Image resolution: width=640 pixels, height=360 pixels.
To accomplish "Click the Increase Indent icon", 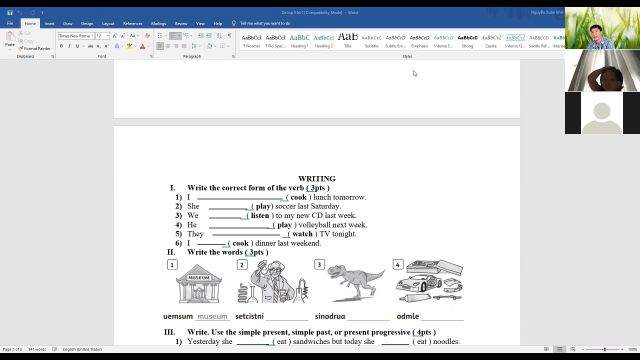I will [209, 36].
